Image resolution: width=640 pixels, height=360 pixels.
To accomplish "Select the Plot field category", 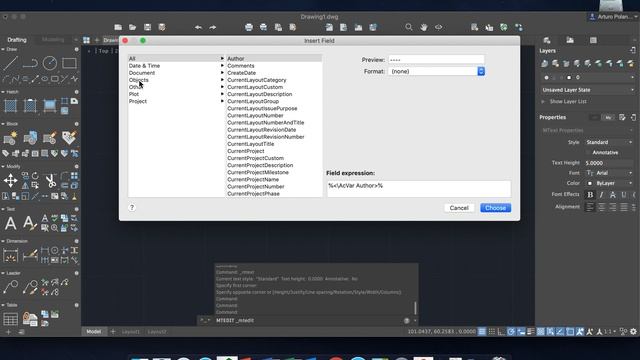I will tap(134, 94).
